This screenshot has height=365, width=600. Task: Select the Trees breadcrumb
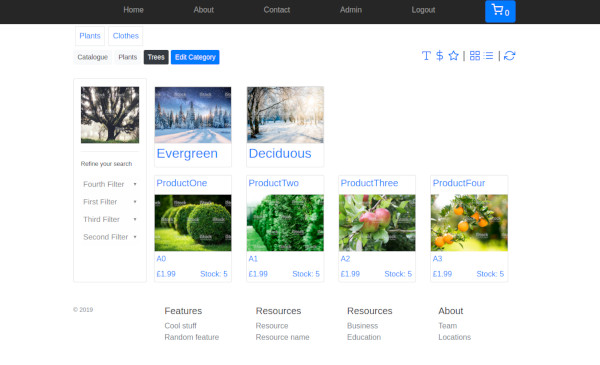[156, 57]
